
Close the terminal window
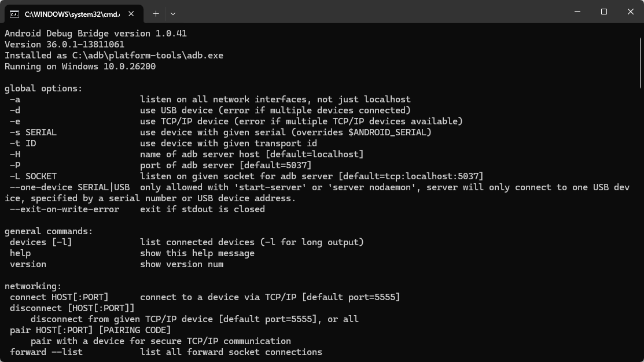pos(631,12)
